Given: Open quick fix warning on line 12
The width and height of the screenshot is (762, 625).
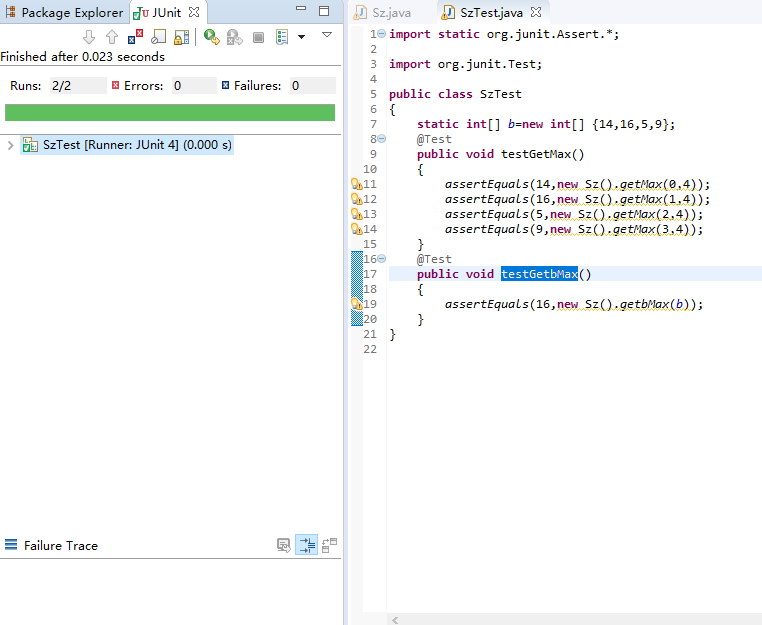Looking at the screenshot, I should [x=357, y=199].
